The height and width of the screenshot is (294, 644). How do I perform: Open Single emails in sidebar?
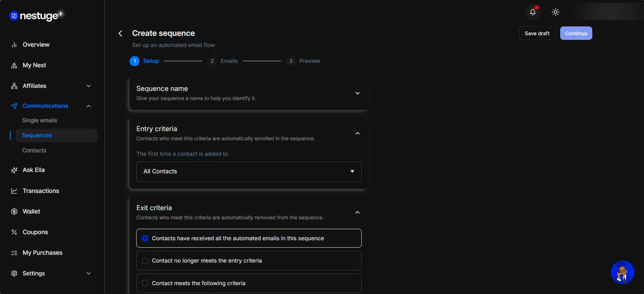click(x=39, y=120)
